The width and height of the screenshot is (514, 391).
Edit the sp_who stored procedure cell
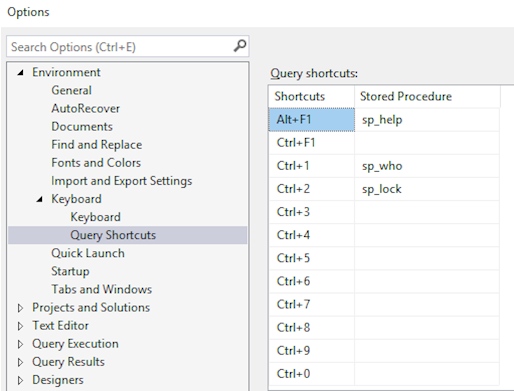427,166
